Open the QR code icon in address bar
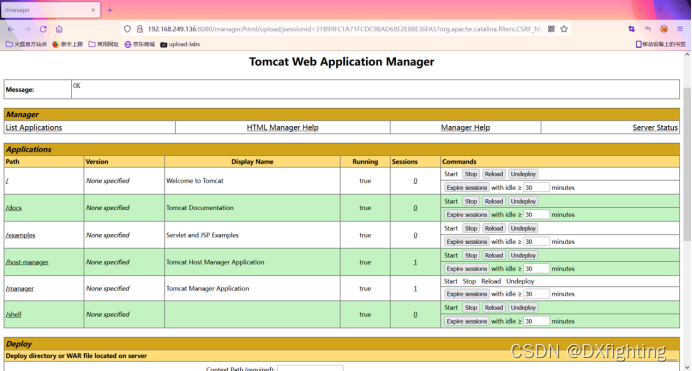Image resolution: width=692 pixels, height=371 pixels. [x=551, y=29]
